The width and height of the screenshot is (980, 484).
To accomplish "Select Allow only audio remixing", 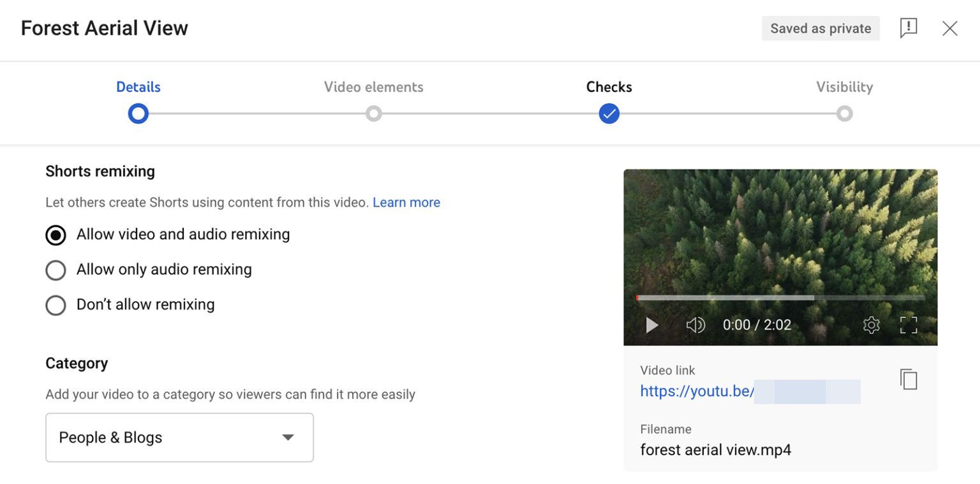I will coord(56,270).
